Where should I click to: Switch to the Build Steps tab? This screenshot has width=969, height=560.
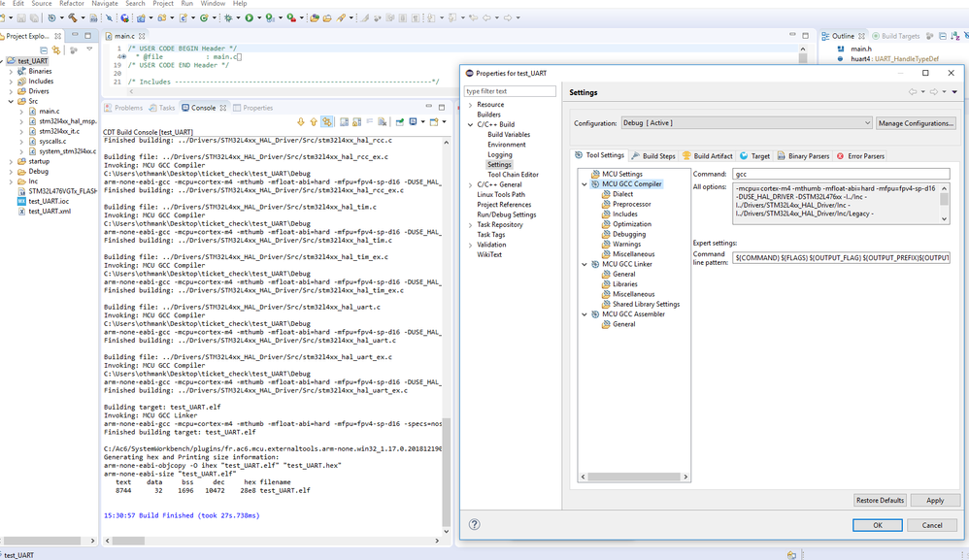pyautogui.click(x=653, y=156)
